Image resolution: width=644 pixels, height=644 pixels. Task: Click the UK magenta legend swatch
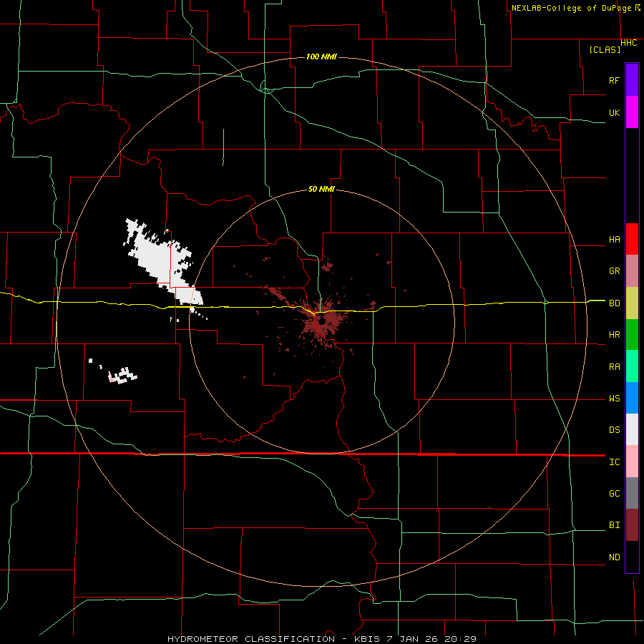[632, 112]
